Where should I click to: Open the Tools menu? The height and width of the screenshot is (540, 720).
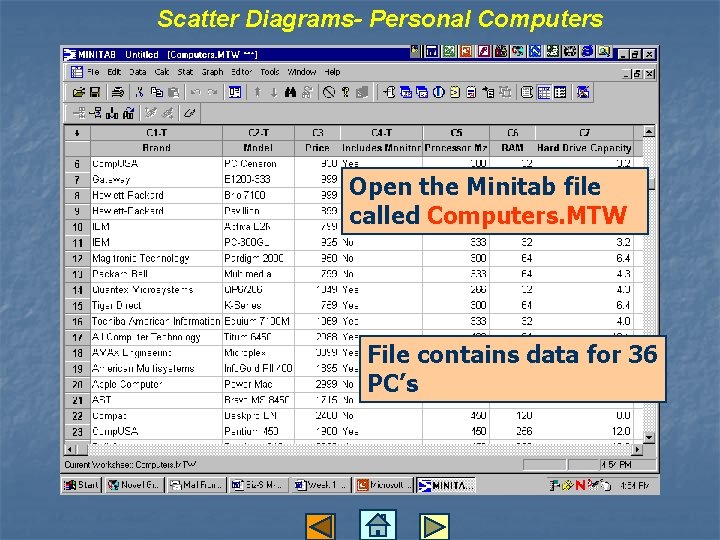pos(270,72)
